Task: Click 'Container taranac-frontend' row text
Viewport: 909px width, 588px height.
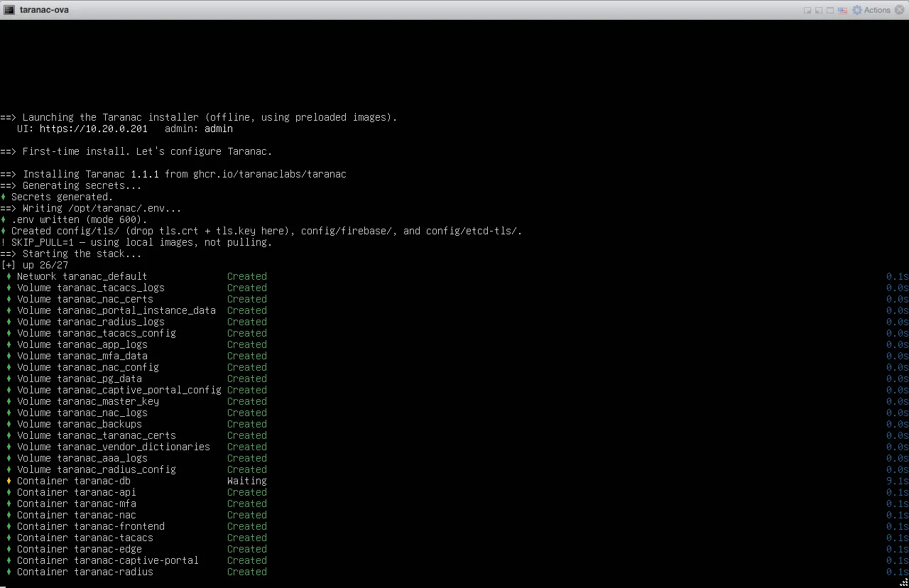Action: pos(91,526)
